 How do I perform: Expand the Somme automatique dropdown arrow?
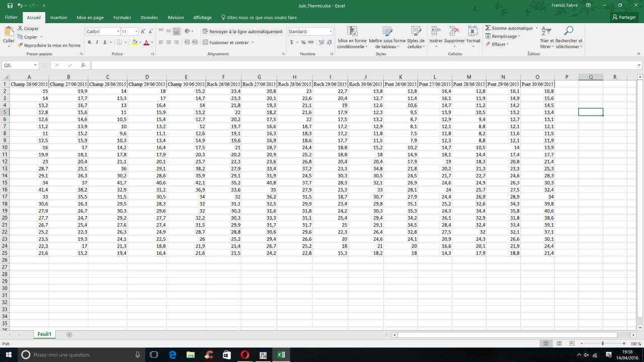pyautogui.click(x=536, y=28)
